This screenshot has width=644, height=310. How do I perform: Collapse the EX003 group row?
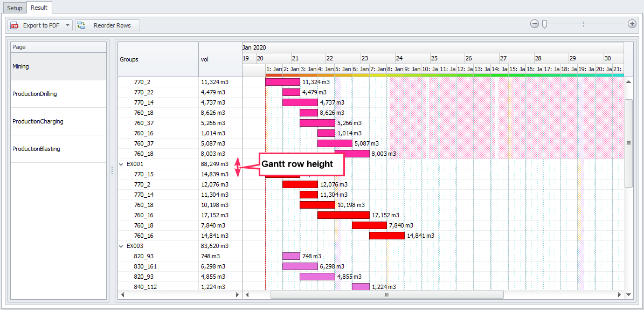pos(121,246)
